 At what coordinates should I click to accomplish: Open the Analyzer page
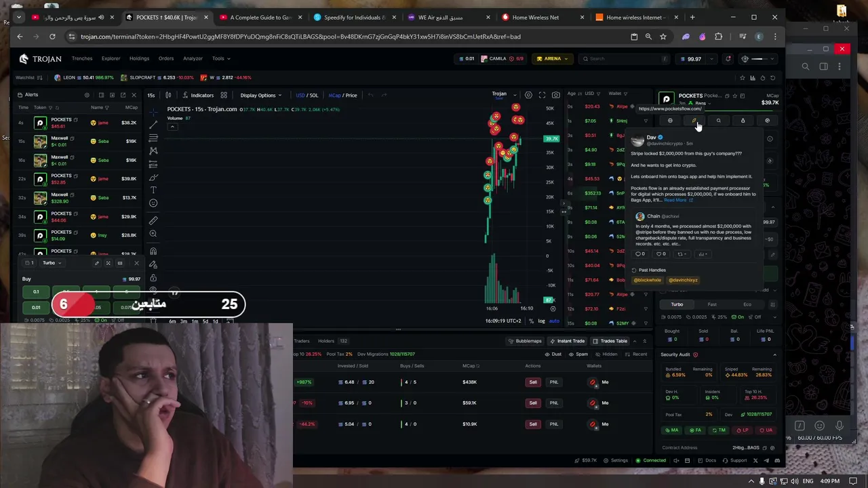pyautogui.click(x=193, y=58)
